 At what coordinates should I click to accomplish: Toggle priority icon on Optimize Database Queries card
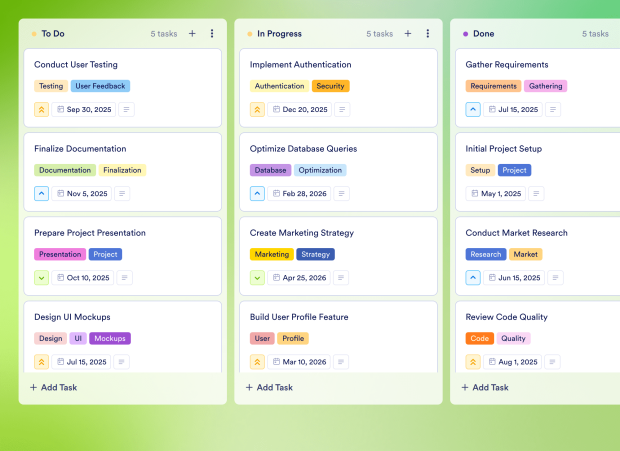(257, 194)
